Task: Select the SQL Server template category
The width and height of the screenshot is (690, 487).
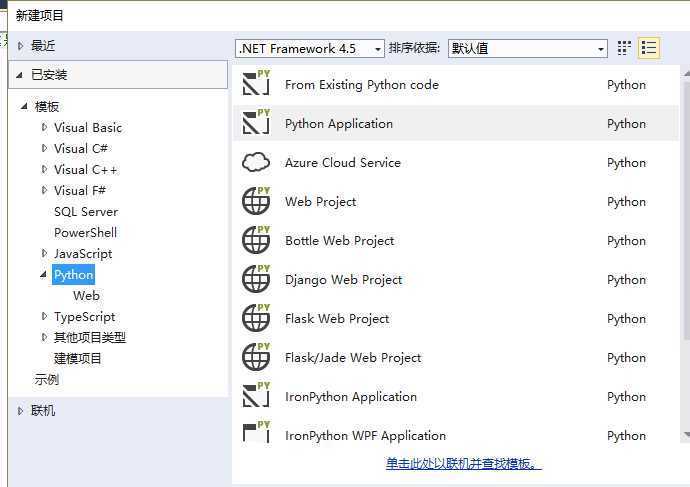Action: click(x=86, y=211)
